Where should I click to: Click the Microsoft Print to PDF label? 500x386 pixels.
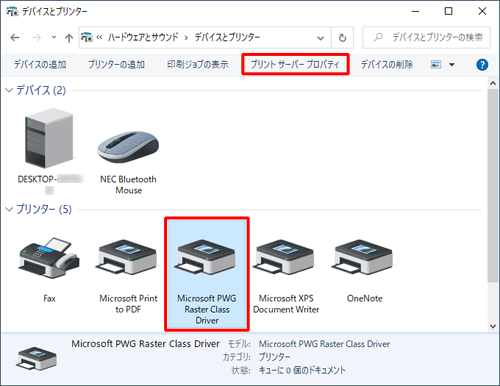(128, 304)
